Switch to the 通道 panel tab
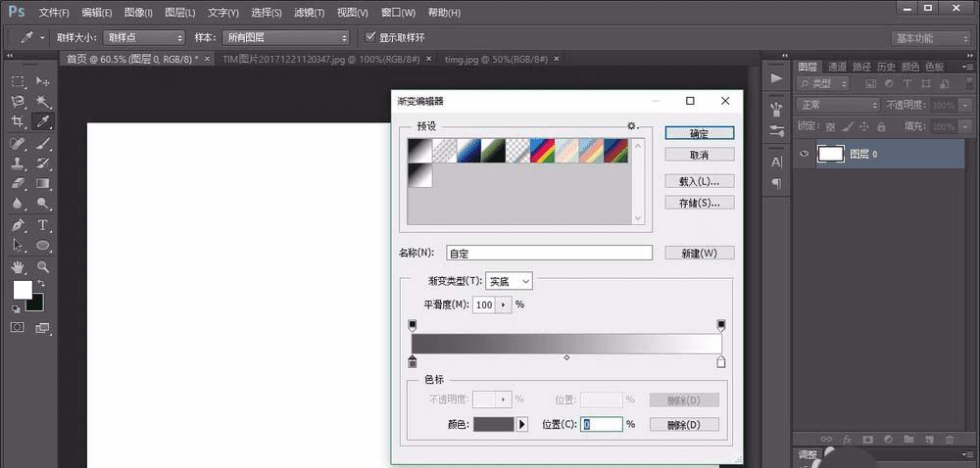The height and width of the screenshot is (468, 980). click(837, 67)
